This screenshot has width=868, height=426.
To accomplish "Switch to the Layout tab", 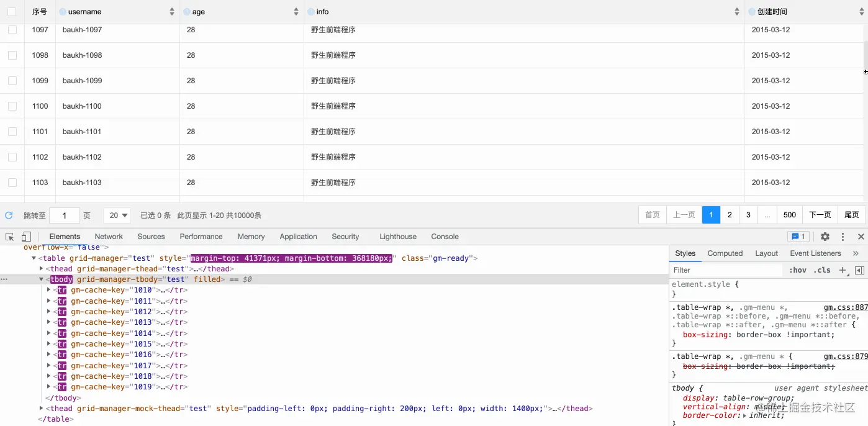I will (x=766, y=253).
